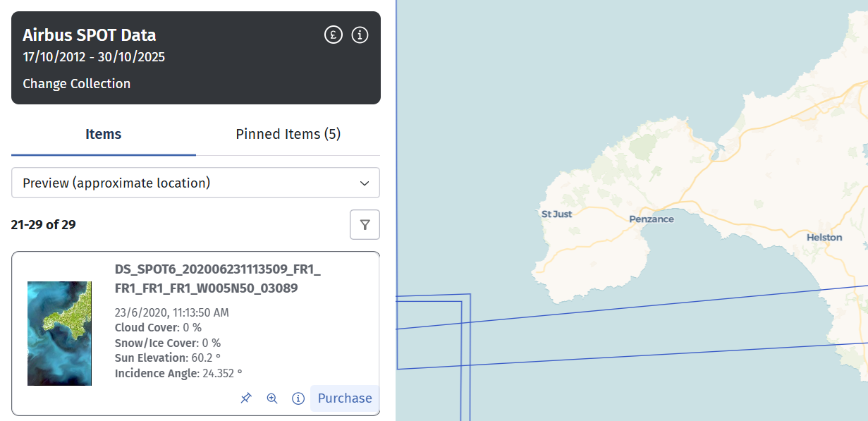868x421 pixels.
Task: Click Change Collection
Action: click(x=76, y=84)
